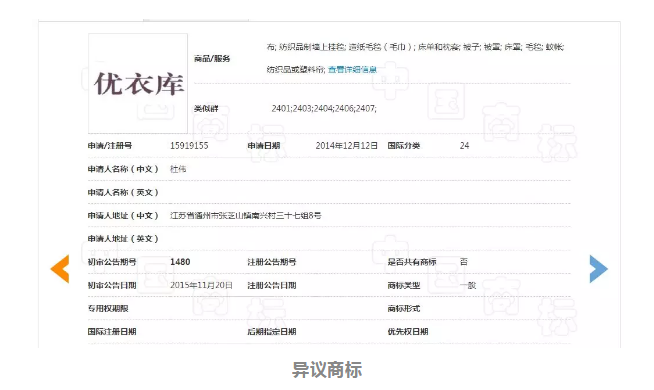The height and width of the screenshot is (390, 654).
Task: Click the 申请日期 label
Action: click(x=264, y=146)
